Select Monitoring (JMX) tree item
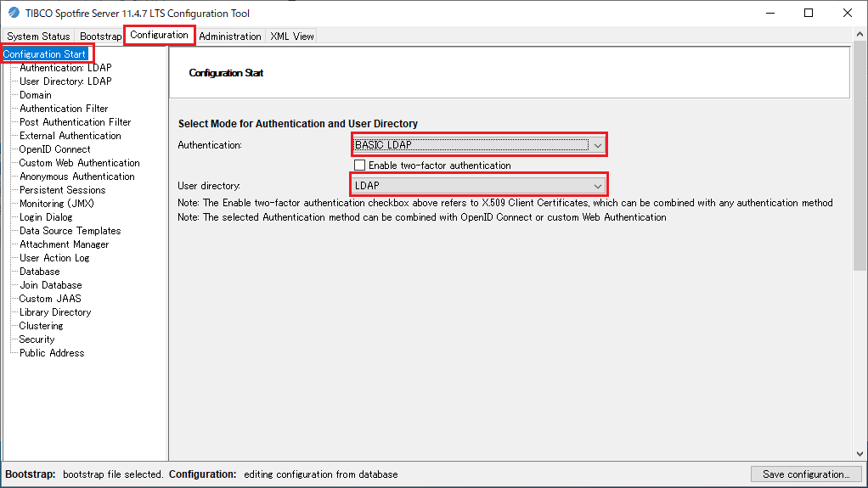 [56, 204]
